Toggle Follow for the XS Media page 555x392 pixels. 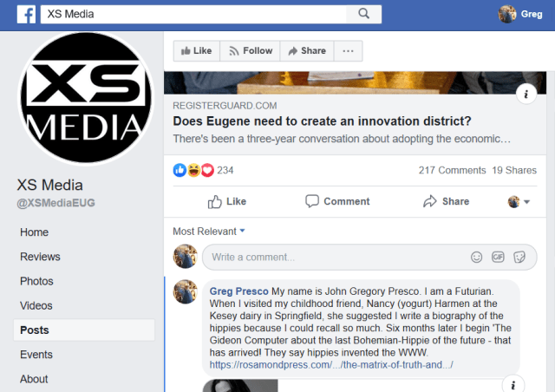coord(250,51)
